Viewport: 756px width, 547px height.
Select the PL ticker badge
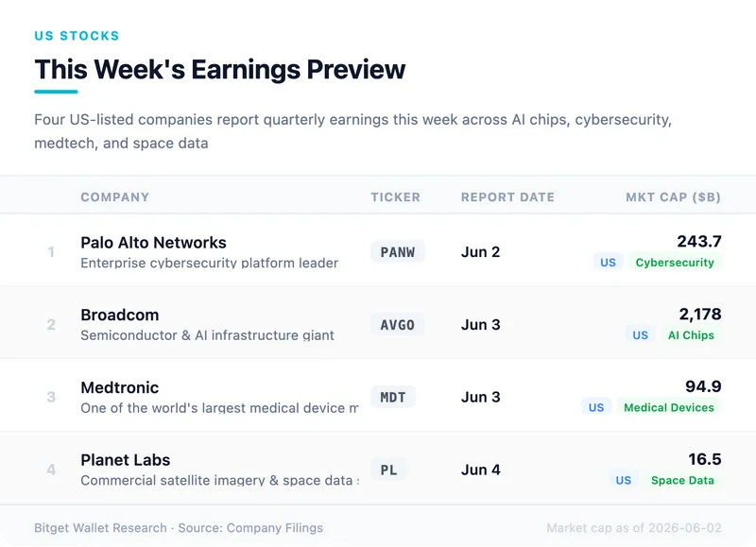pos(388,470)
